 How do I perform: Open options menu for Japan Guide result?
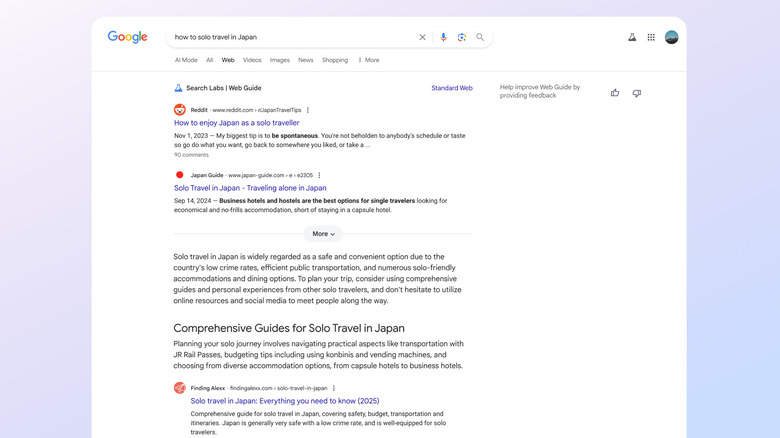319,175
